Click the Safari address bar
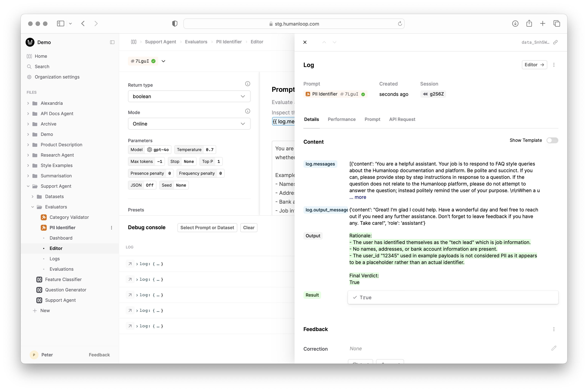The image size is (588, 391). pos(294,24)
